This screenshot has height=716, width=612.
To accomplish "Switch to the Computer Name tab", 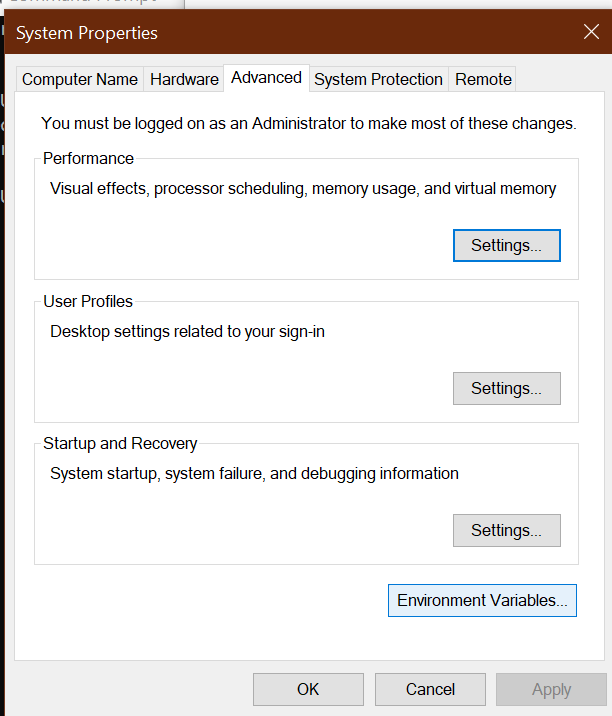I will (80, 79).
